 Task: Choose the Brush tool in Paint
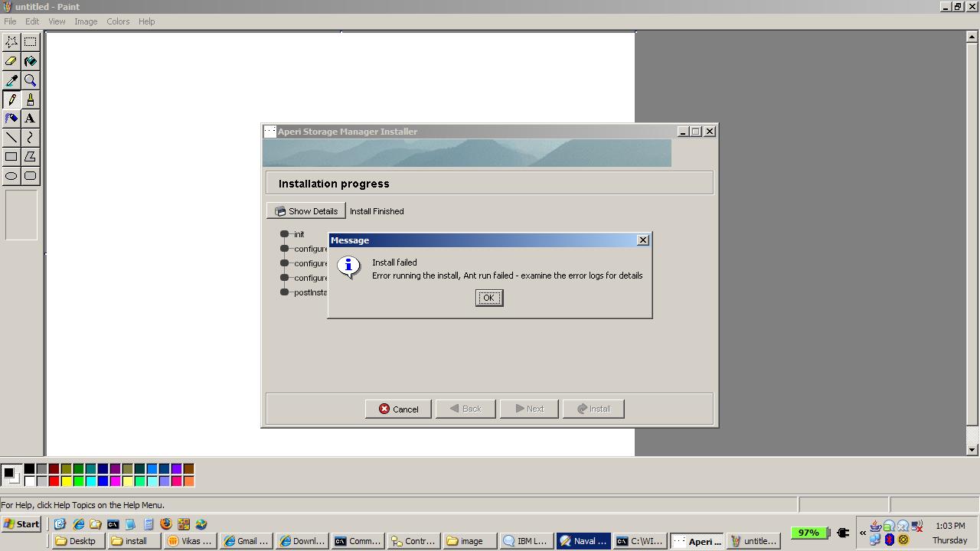coord(30,99)
